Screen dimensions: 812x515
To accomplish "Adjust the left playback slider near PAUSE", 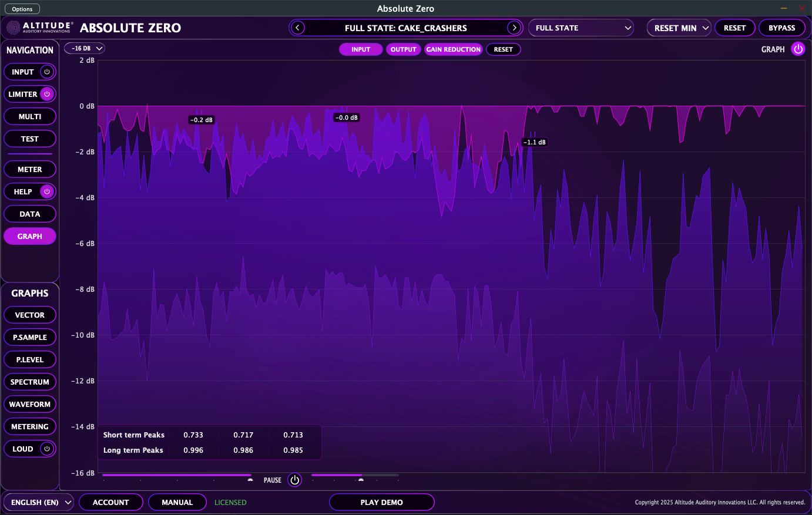I will pos(176,474).
